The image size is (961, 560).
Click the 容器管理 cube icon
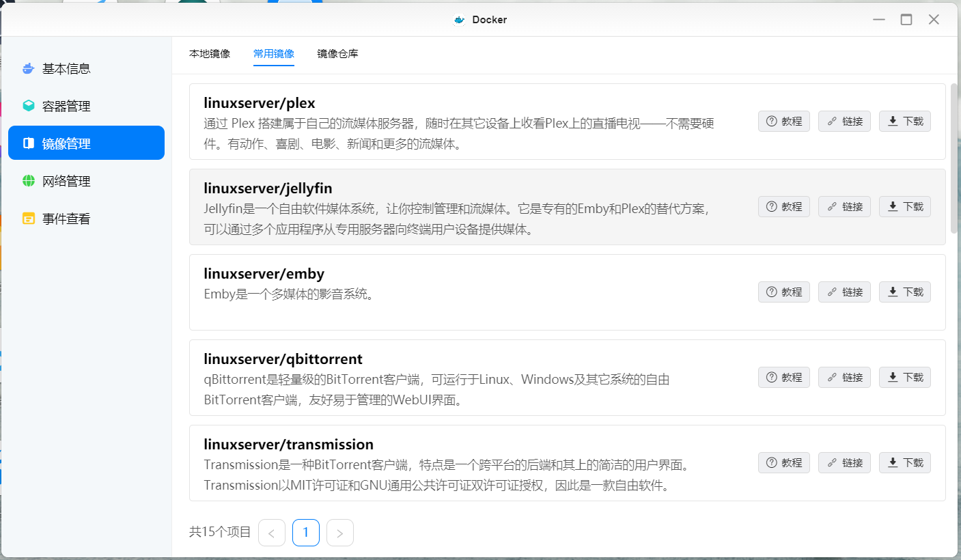tap(28, 106)
